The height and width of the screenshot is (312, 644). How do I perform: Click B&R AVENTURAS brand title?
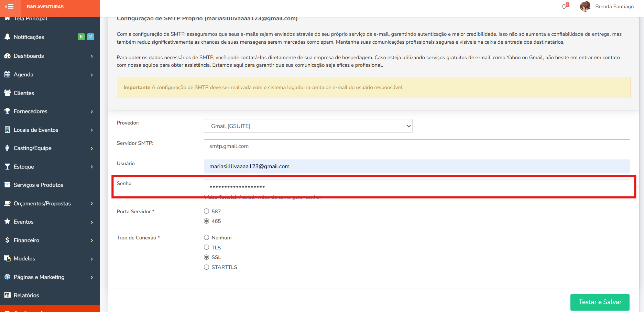click(x=45, y=7)
